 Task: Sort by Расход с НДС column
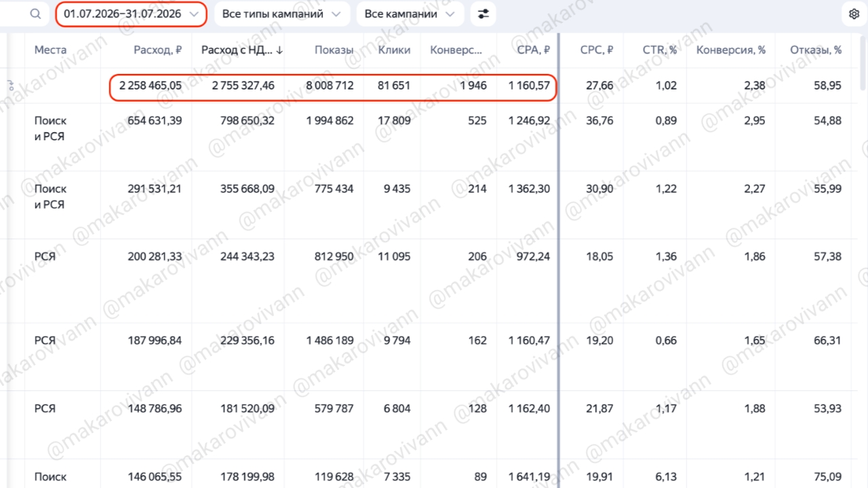tap(237, 49)
